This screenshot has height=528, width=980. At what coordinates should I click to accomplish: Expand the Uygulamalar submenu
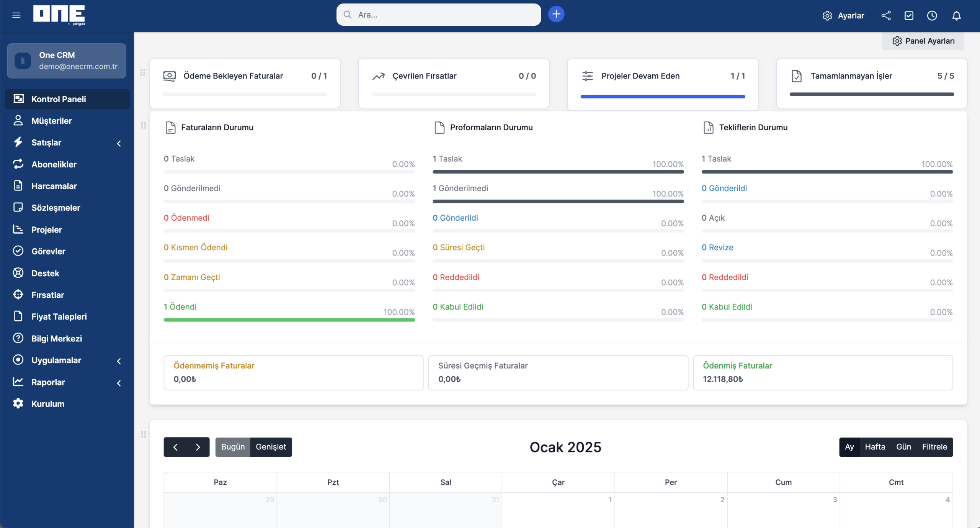(119, 361)
